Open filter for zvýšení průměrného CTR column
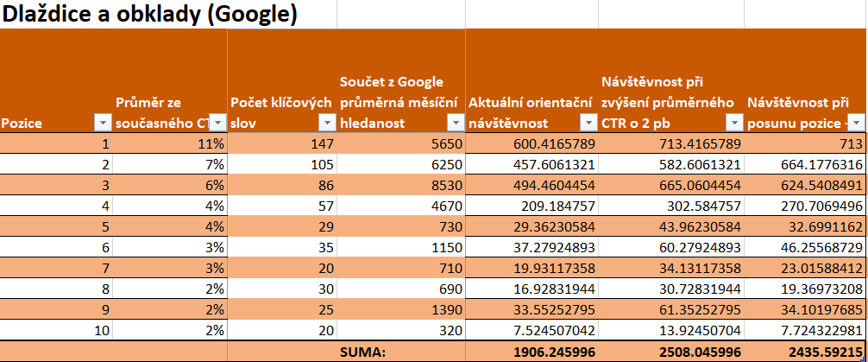This screenshot has width=868, height=362. point(734,123)
